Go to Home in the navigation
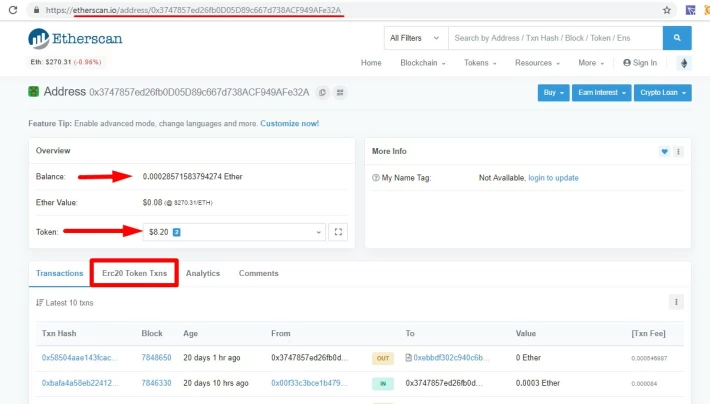 [x=371, y=63]
